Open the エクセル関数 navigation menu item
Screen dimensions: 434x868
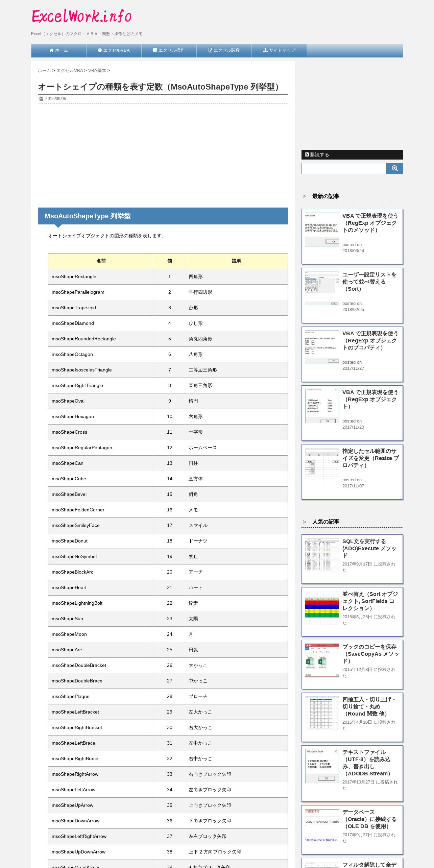[x=224, y=50]
